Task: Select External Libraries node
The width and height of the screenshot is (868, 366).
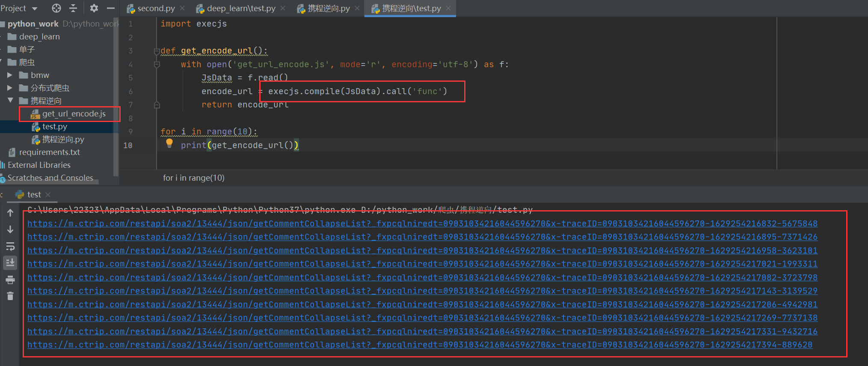Action: (x=39, y=165)
